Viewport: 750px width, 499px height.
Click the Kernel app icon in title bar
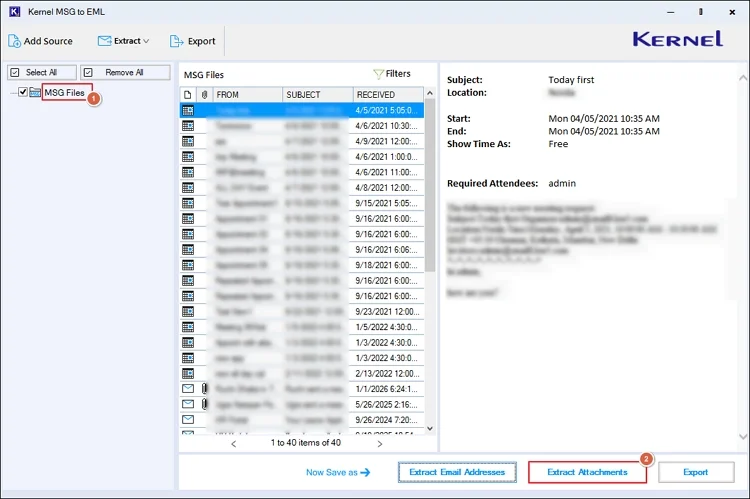[x=15, y=11]
